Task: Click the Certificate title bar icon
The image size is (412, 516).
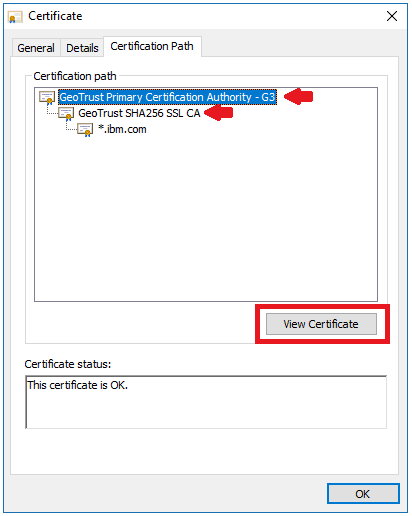Action: (15, 17)
